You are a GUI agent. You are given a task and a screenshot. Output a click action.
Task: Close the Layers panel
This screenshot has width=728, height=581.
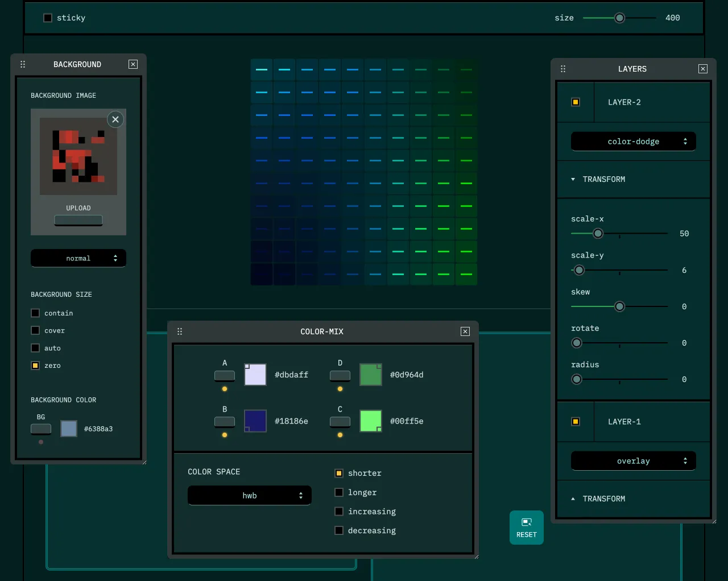[x=703, y=69]
